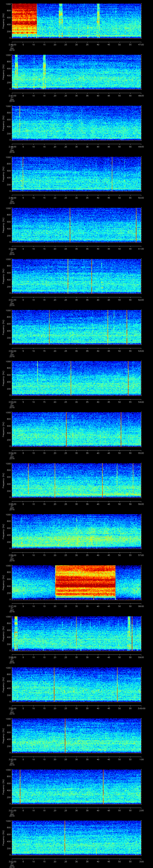Image resolution: width=153 pixels, height=868 pixels.
Task: Select the red line near 37 seconds in the 2:51:00 panel
Action: click(x=91, y=276)
